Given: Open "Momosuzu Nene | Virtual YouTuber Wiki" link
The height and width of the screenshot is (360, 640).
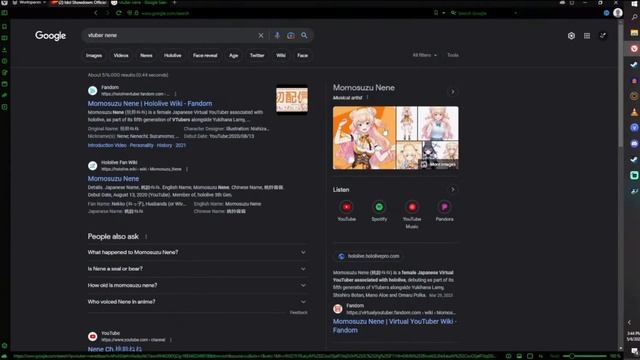Looking at the screenshot, I should (394, 326).
